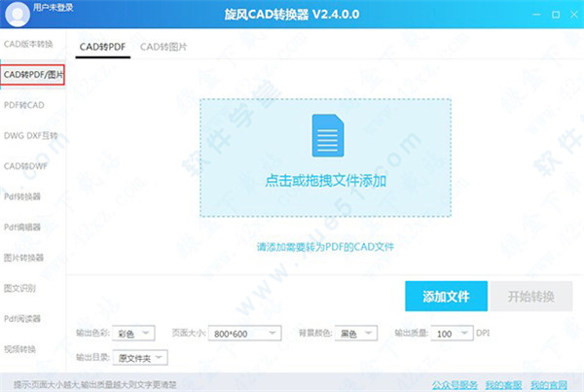Switch to the CAD转PDF tab

pyautogui.click(x=101, y=47)
